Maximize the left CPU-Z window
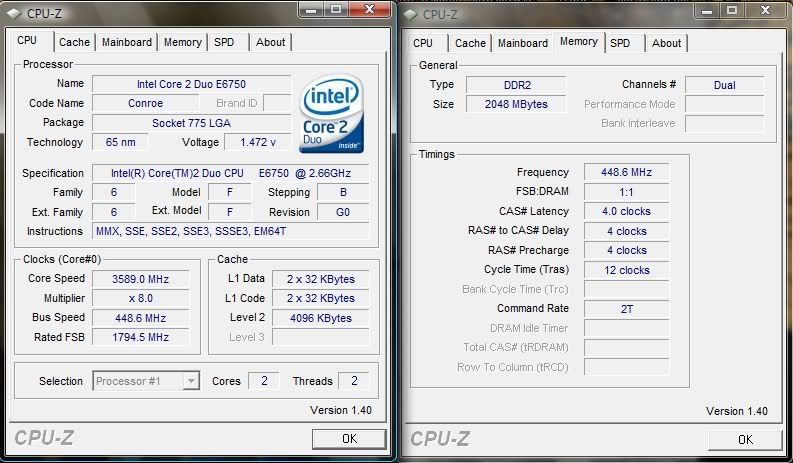Viewport: 793px width, 463px height. pos(335,10)
